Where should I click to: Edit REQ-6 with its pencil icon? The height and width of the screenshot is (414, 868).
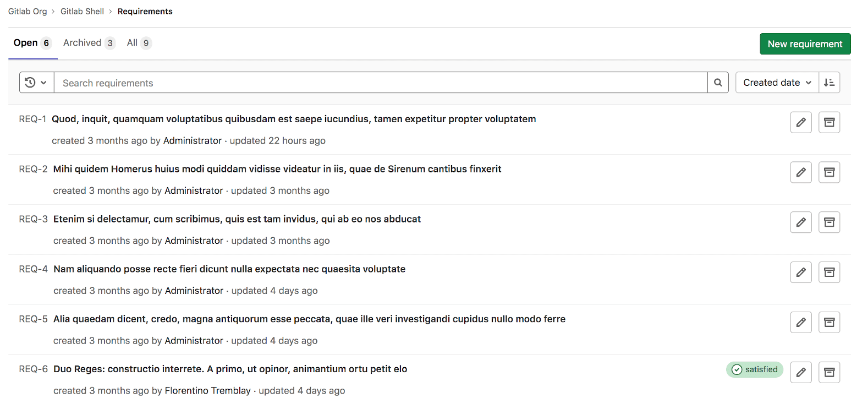(x=801, y=372)
